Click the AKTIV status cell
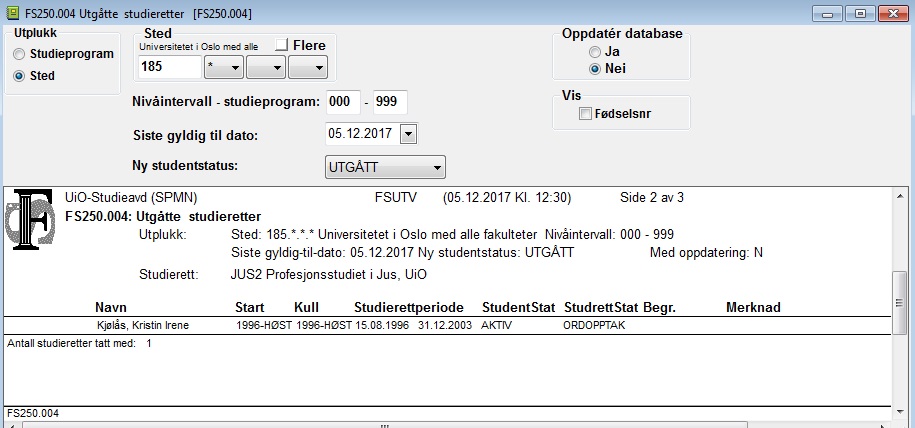Screen dimensions: 915x428 (x=497, y=325)
